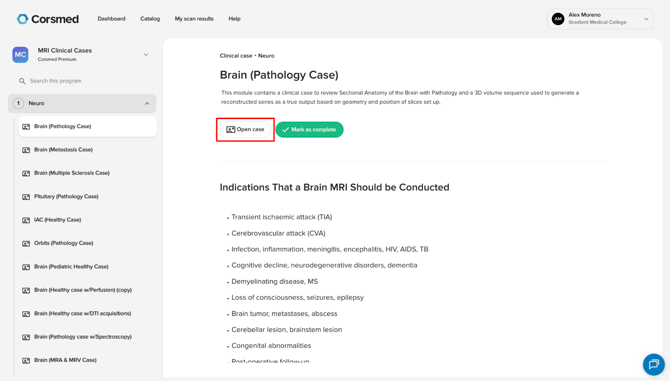Go to the Catalog menu item

tap(150, 19)
